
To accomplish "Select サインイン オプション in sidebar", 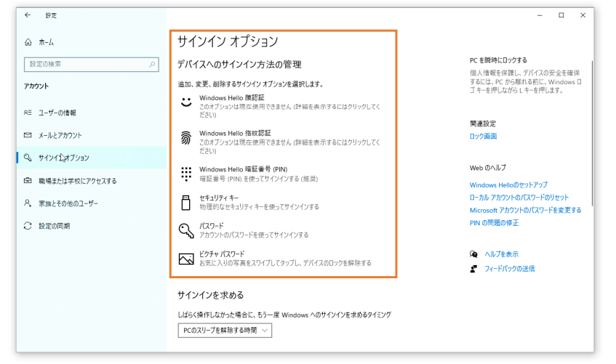I will (x=92, y=158).
